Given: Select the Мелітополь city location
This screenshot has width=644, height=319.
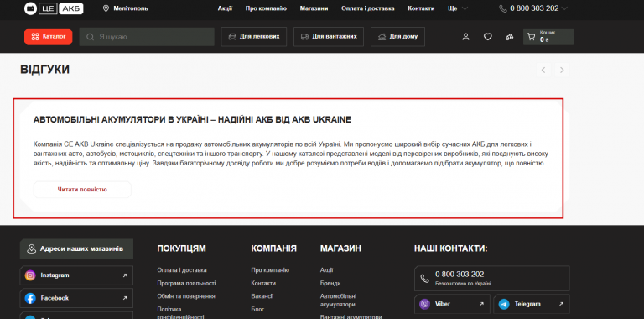Looking at the screenshot, I should [126, 8].
